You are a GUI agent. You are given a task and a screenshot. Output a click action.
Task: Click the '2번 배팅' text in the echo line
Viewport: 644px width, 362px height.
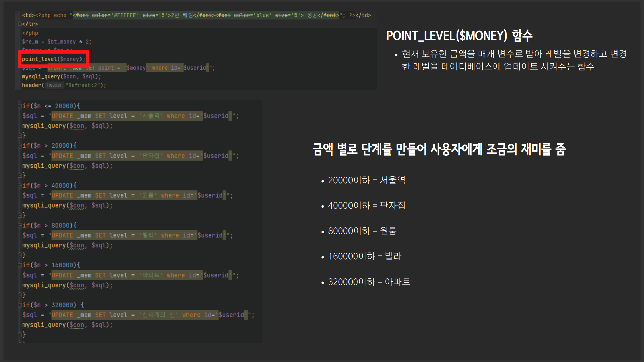(182, 15)
